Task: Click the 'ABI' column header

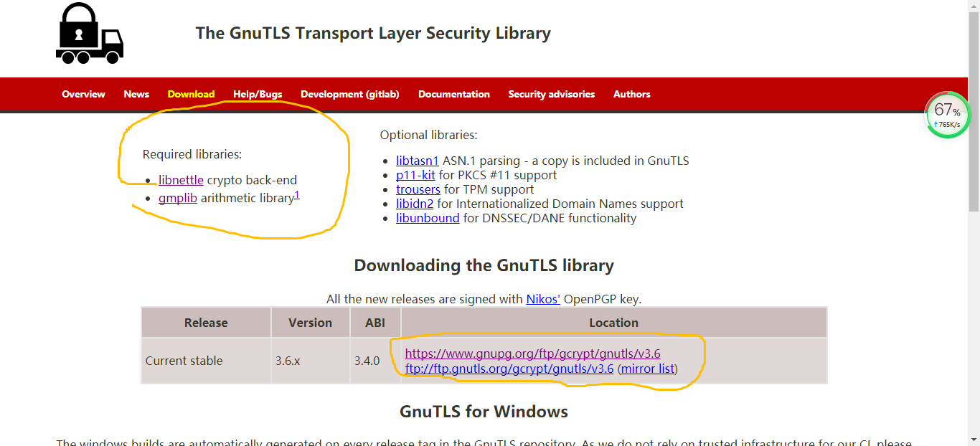Action: coord(375,323)
